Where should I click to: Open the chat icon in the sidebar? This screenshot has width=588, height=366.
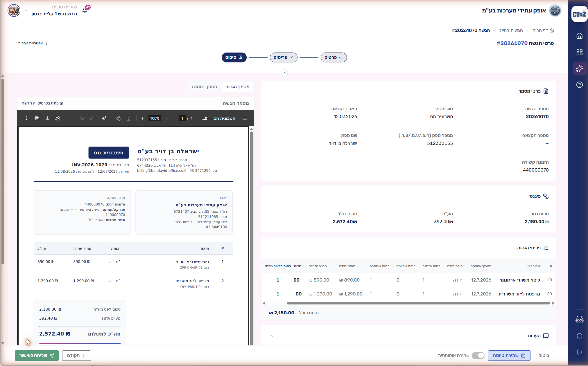[x=580, y=336]
